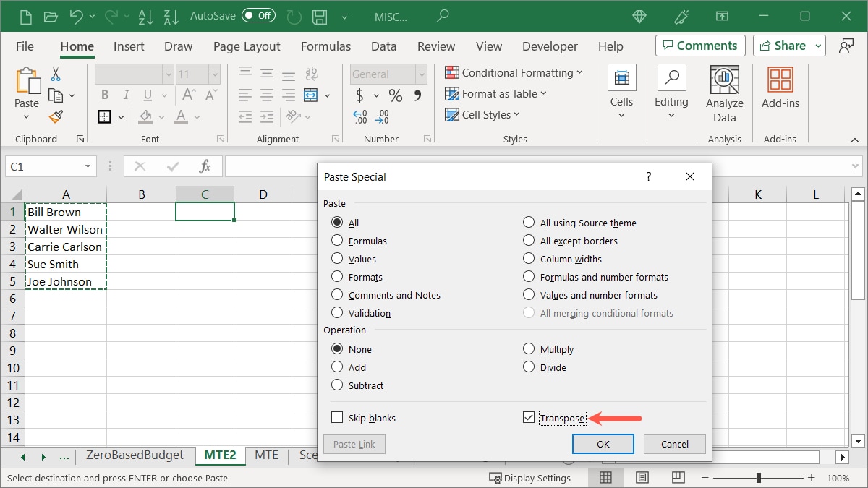The width and height of the screenshot is (868, 488).
Task: Click the Percent Style icon
Action: [395, 95]
